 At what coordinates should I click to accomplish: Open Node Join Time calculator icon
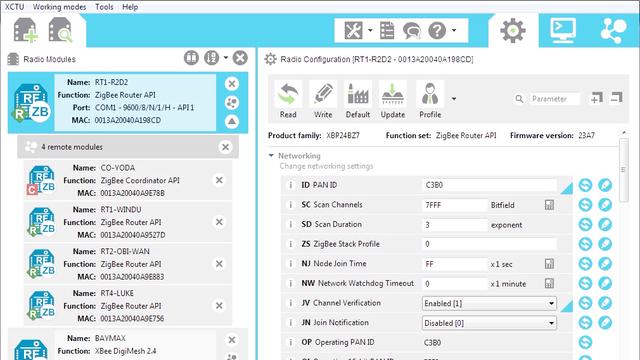coord(549,264)
